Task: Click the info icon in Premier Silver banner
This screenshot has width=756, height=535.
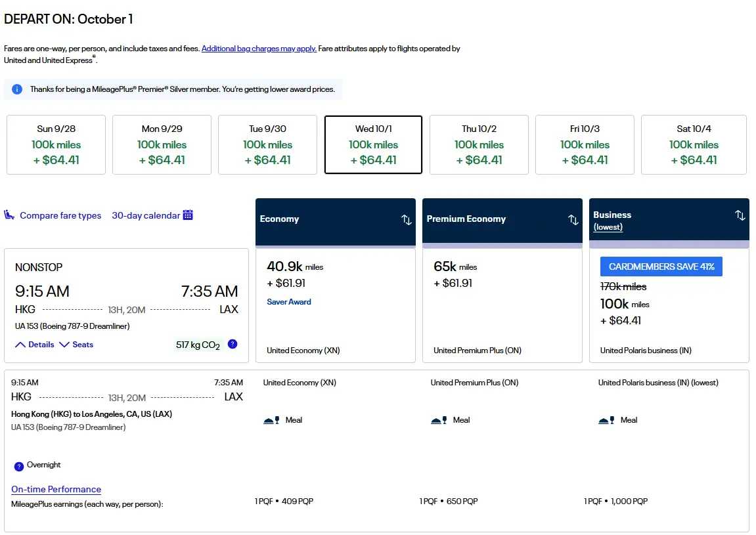Action: 17,89
